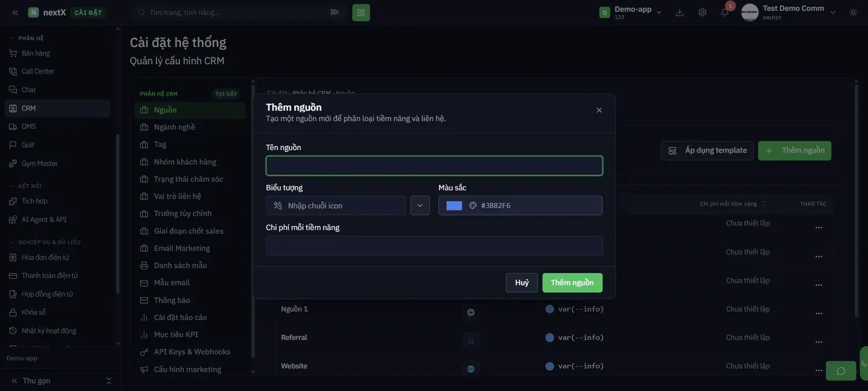Select Trường tùy chỉnh settings item
This screenshot has width=868, height=391.
[x=190, y=213]
